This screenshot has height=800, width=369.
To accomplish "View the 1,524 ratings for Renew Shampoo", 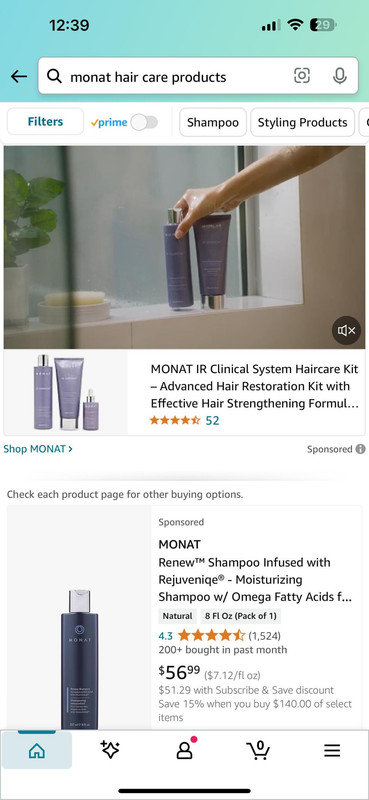I will [264, 636].
